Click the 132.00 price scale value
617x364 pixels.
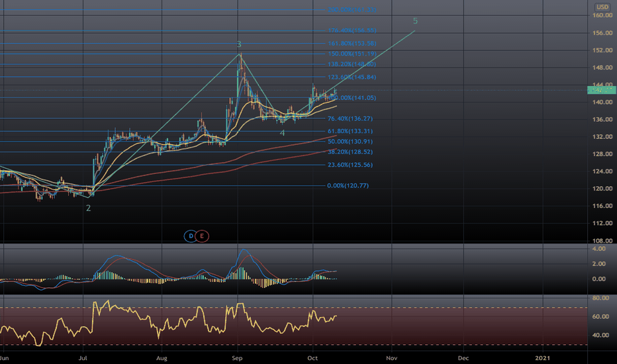[602, 136]
